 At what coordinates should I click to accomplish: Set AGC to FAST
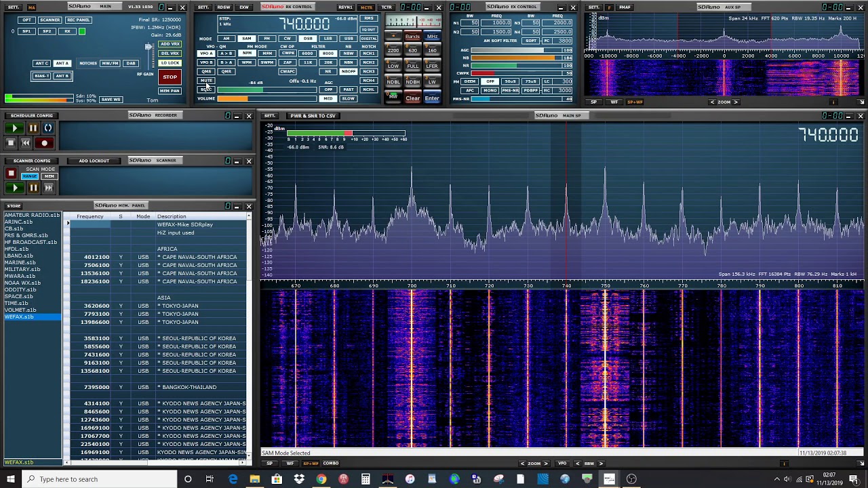[349, 89]
